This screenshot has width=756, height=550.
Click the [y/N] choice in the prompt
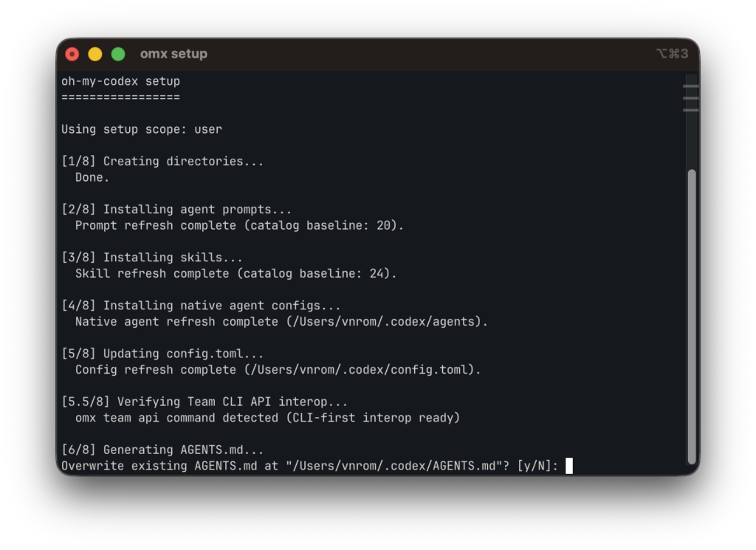pyautogui.click(x=537, y=466)
